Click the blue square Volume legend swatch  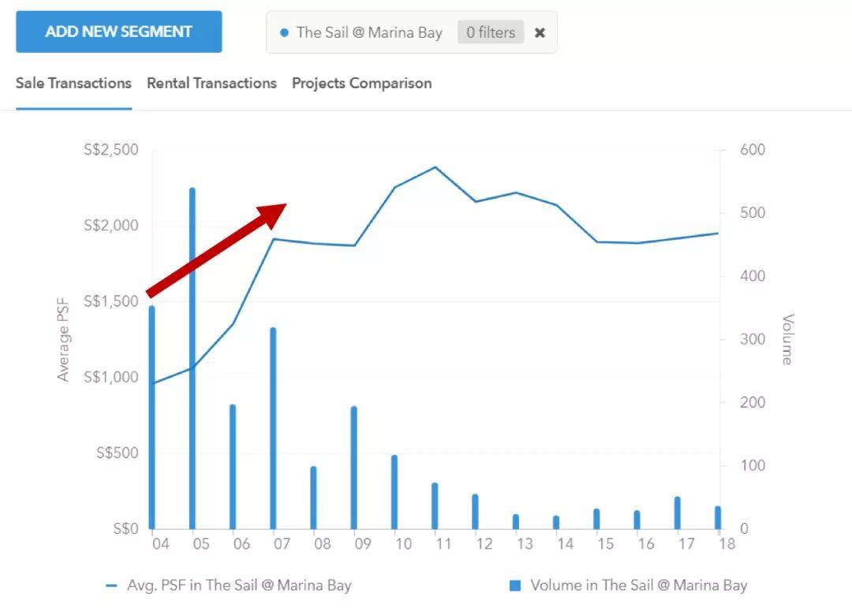pos(515,585)
